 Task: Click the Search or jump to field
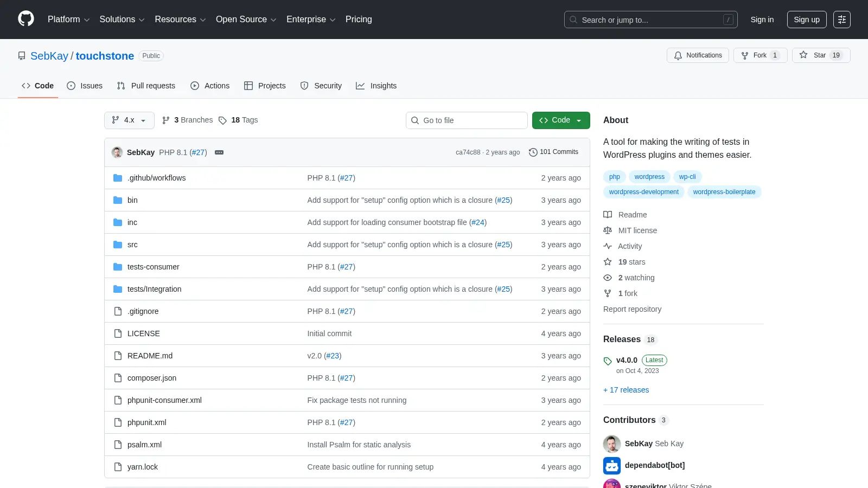pyautogui.click(x=651, y=20)
